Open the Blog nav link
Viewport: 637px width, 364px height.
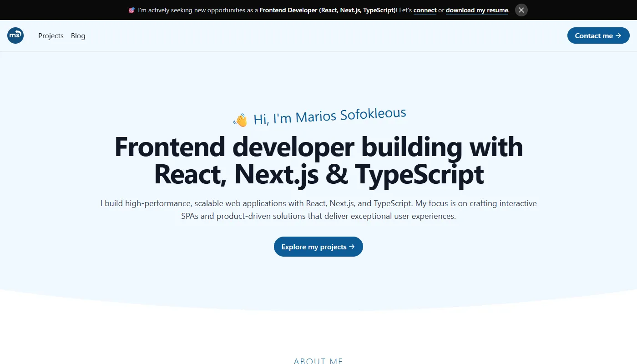point(78,35)
